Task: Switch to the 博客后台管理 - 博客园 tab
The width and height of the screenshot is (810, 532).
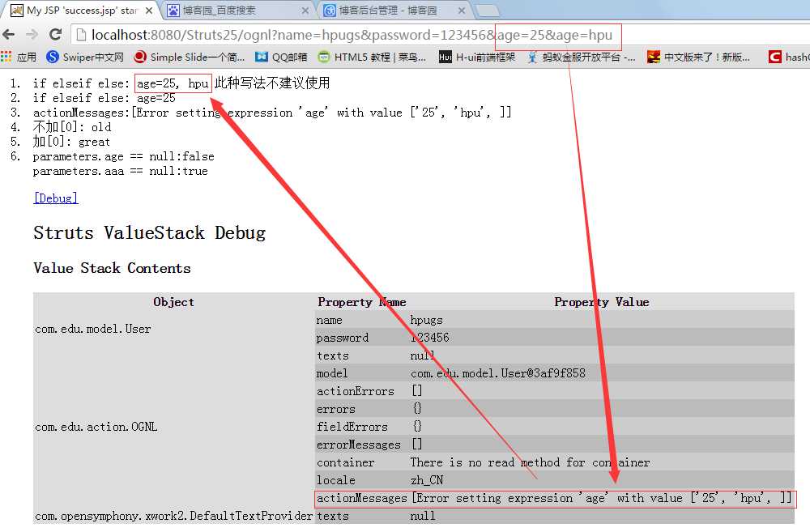Action: [x=393, y=11]
